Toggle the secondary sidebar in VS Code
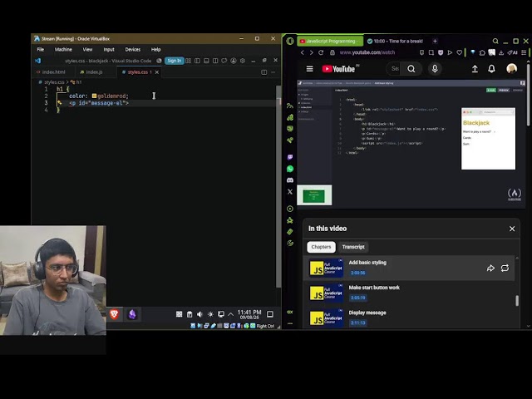Screen dimensions: 532x399 pos(215,61)
